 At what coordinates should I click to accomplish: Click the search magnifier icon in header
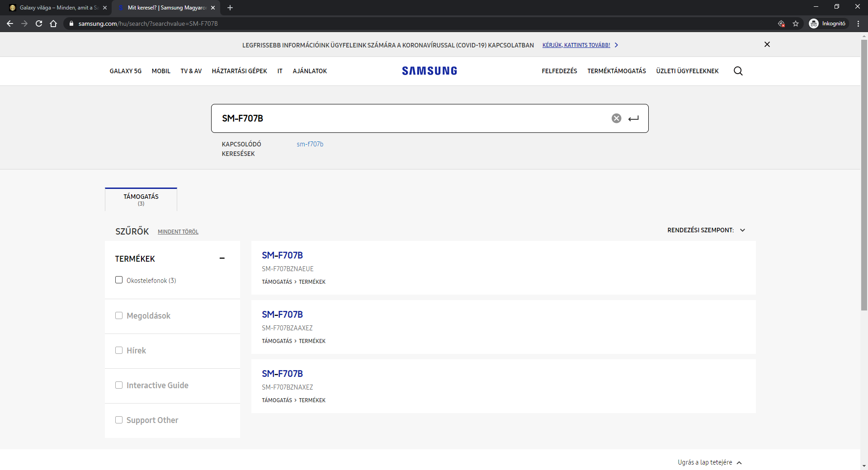click(x=738, y=71)
